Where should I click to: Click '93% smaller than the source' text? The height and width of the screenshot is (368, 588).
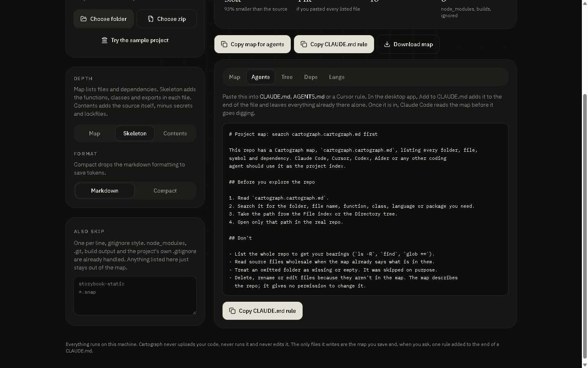[256, 9]
